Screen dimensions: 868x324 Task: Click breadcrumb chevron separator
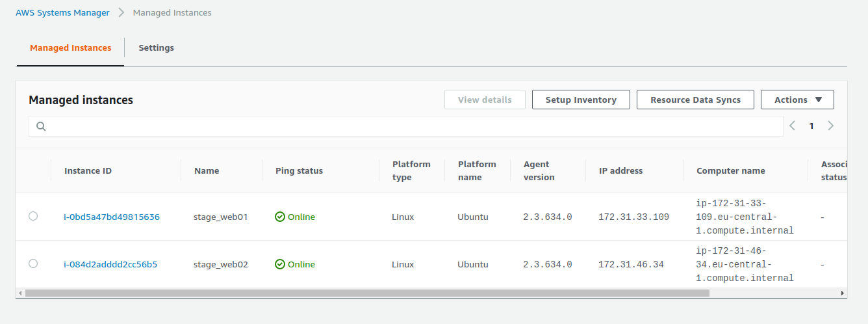[x=121, y=12]
